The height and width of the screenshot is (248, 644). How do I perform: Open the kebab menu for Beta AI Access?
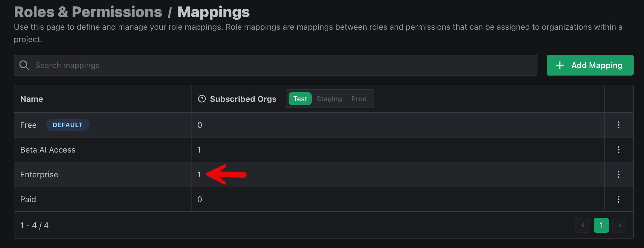coord(618,150)
